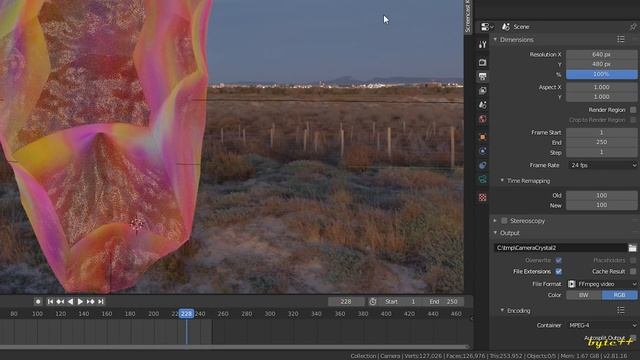This screenshot has width=640, height=360.
Task: Open the Physics properties tab
Action: click(x=482, y=151)
